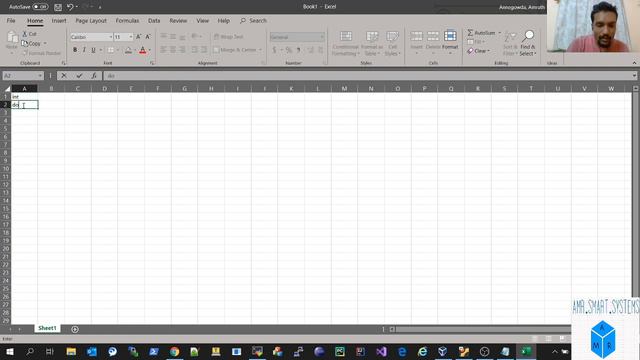Click the horizontal scrollbar track

click(x=483, y=329)
